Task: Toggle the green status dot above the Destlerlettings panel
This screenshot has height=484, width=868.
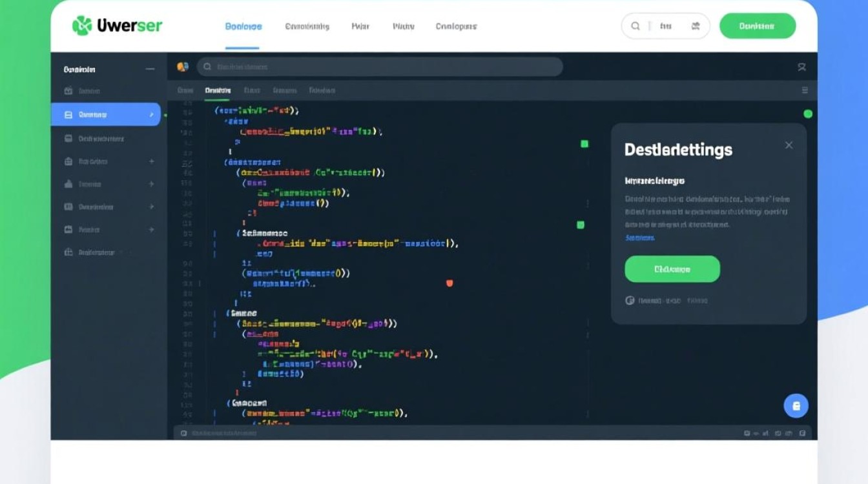Action: pyautogui.click(x=807, y=114)
